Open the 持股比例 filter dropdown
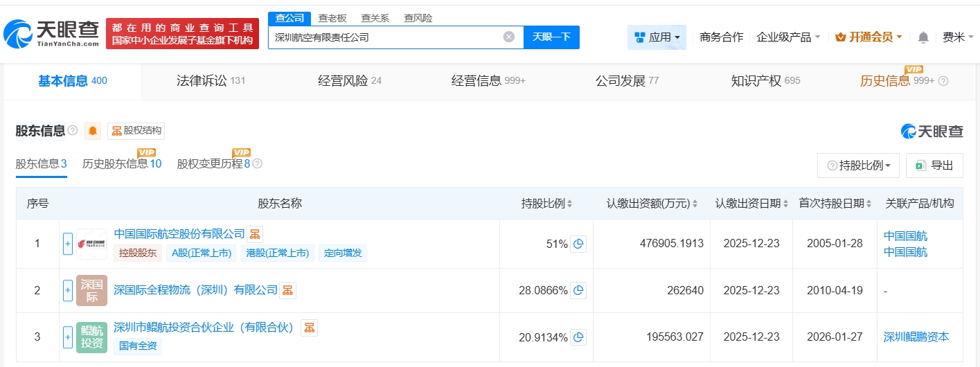The width and height of the screenshot is (980, 367). (x=858, y=165)
